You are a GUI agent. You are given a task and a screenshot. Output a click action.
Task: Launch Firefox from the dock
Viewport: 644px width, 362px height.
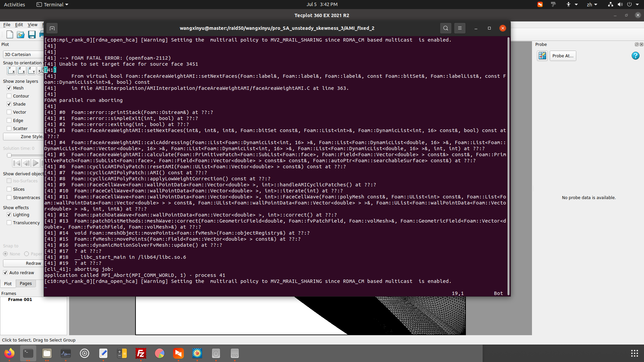tap(9, 353)
